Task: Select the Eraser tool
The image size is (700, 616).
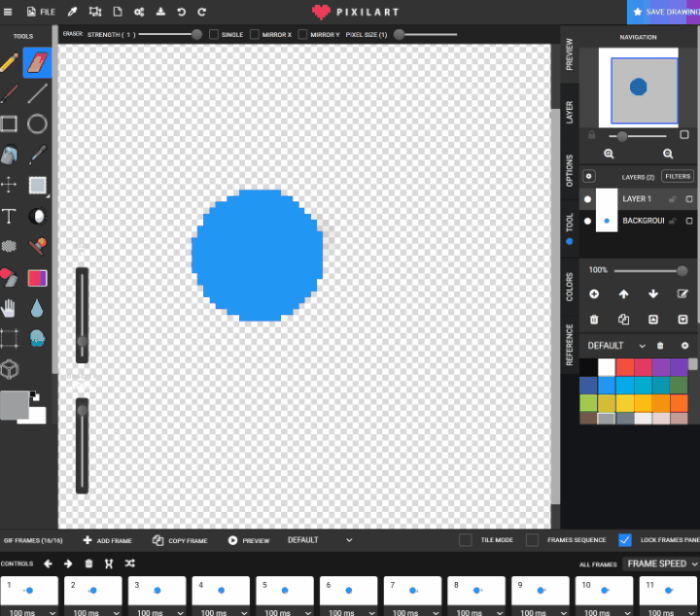Action: pos(38,63)
